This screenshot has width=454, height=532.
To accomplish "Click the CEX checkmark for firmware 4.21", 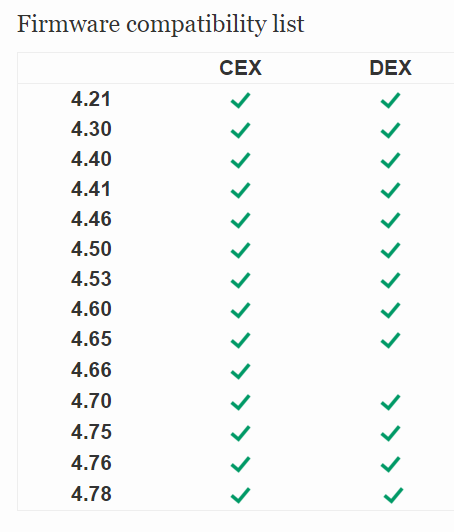I will [x=240, y=100].
